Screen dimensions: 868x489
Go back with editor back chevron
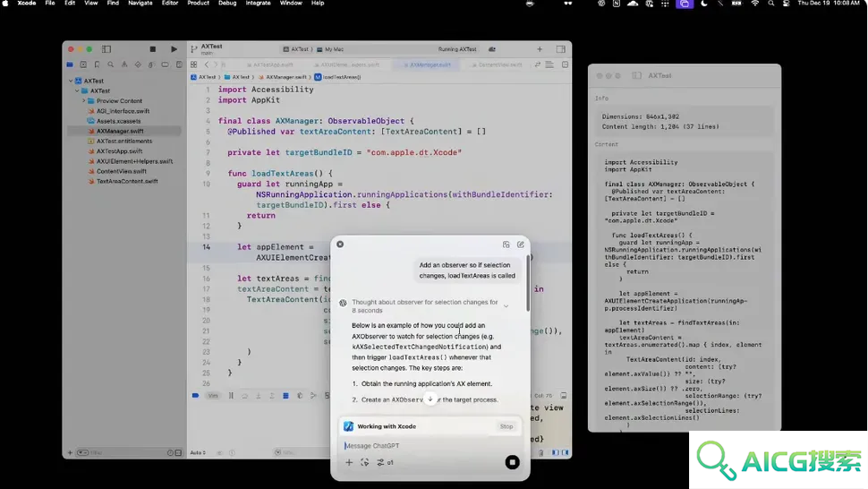pos(207,64)
